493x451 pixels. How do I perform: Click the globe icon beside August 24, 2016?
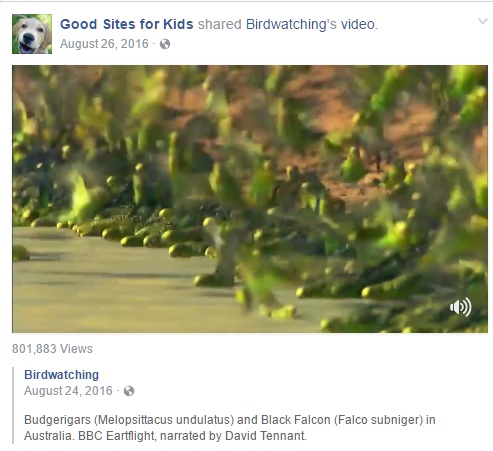(x=129, y=391)
